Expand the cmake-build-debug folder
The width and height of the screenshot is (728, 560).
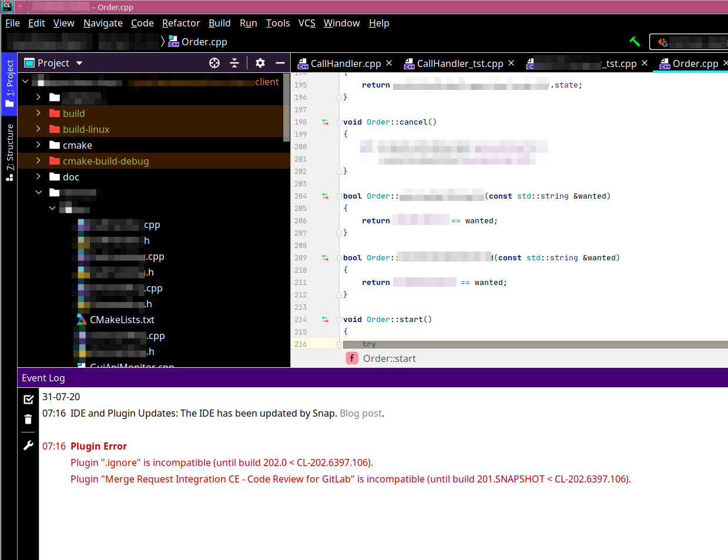[38, 161]
